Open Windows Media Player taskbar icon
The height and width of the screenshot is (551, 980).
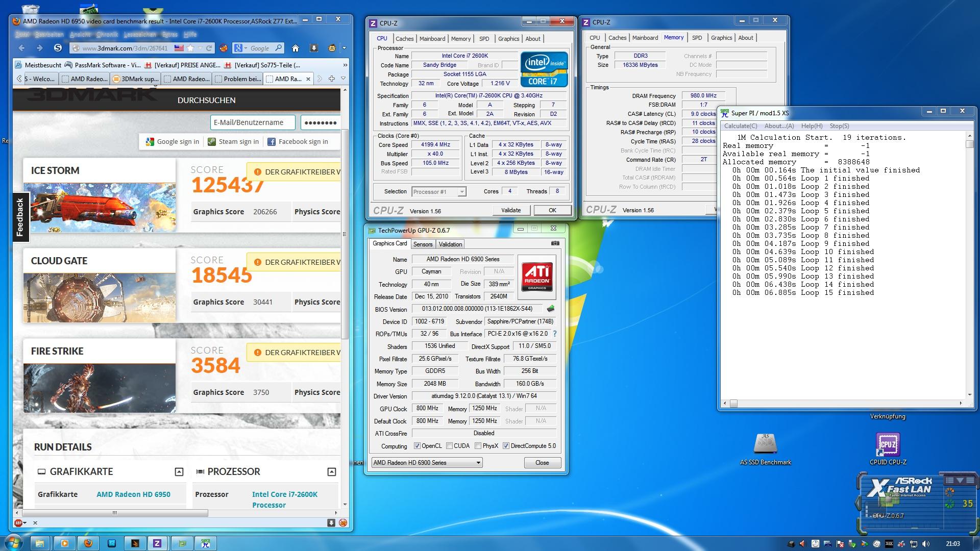tap(64, 543)
